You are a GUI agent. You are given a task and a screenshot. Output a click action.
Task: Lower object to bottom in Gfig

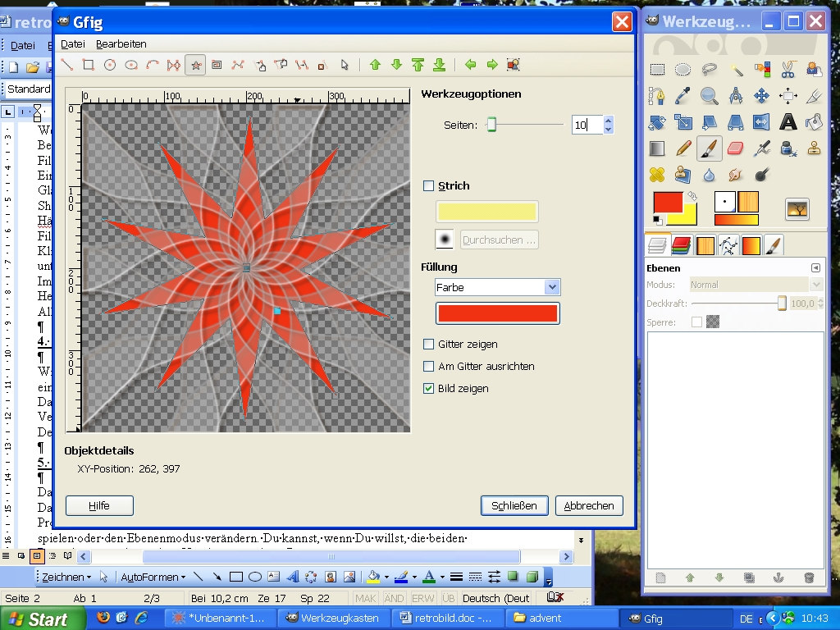pos(440,65)
